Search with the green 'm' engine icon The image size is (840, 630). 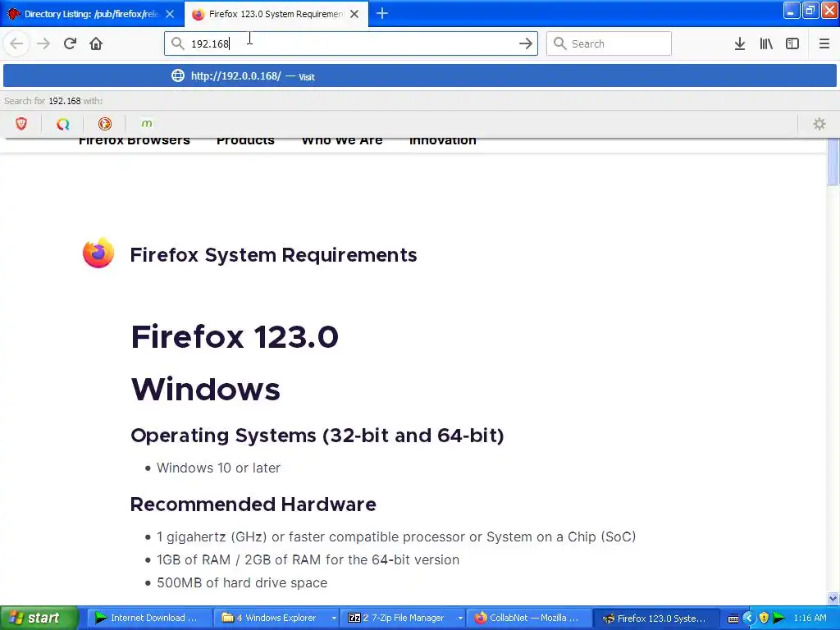tap(146, 124)
